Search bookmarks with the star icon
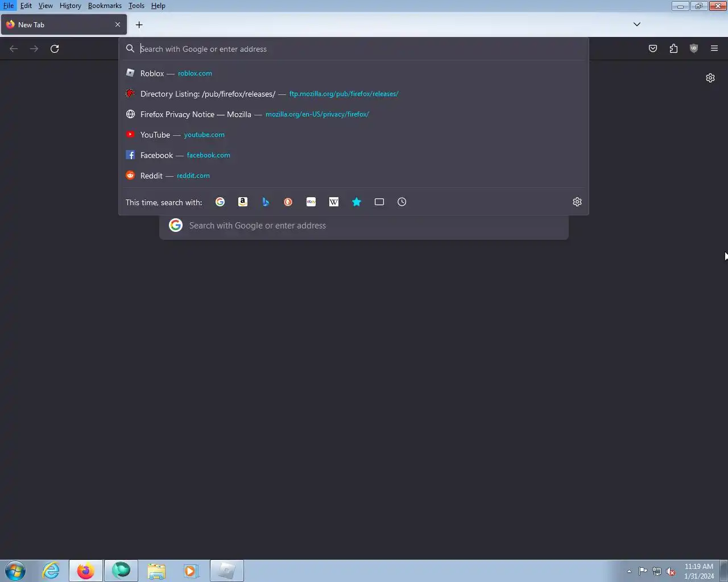Screen dimensions: 728x582 (357, 202)
